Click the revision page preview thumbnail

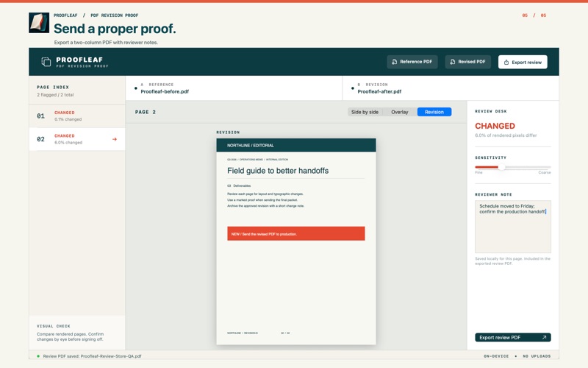296,241
